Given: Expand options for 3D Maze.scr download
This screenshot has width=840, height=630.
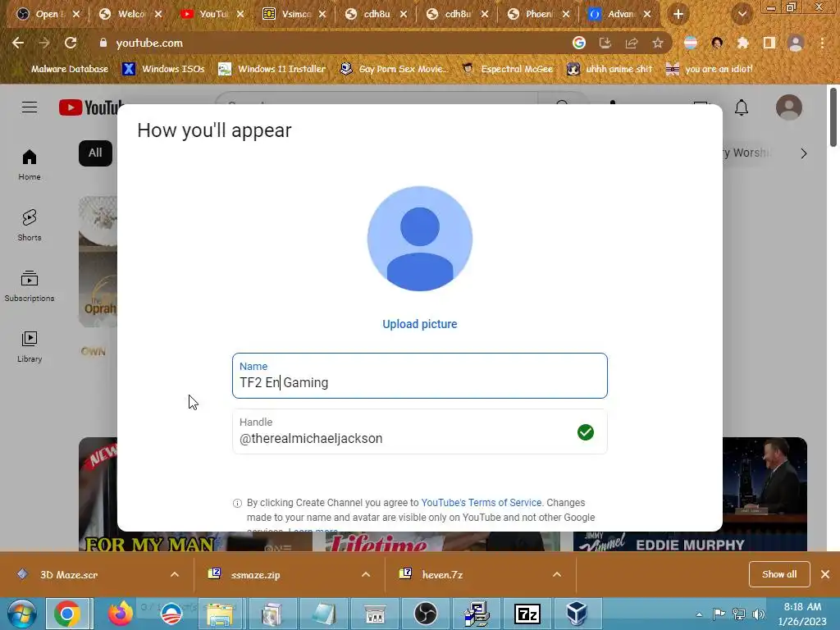Looking at the screenshot, I should (175, 574).
